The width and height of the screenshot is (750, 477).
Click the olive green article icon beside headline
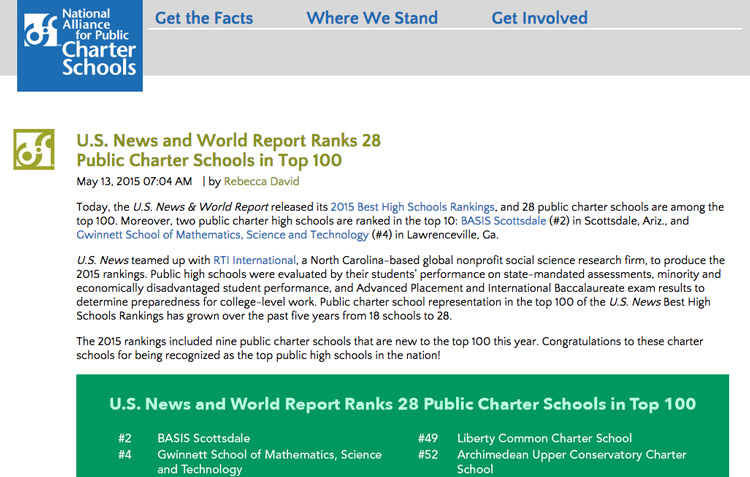tap(33, 149)
